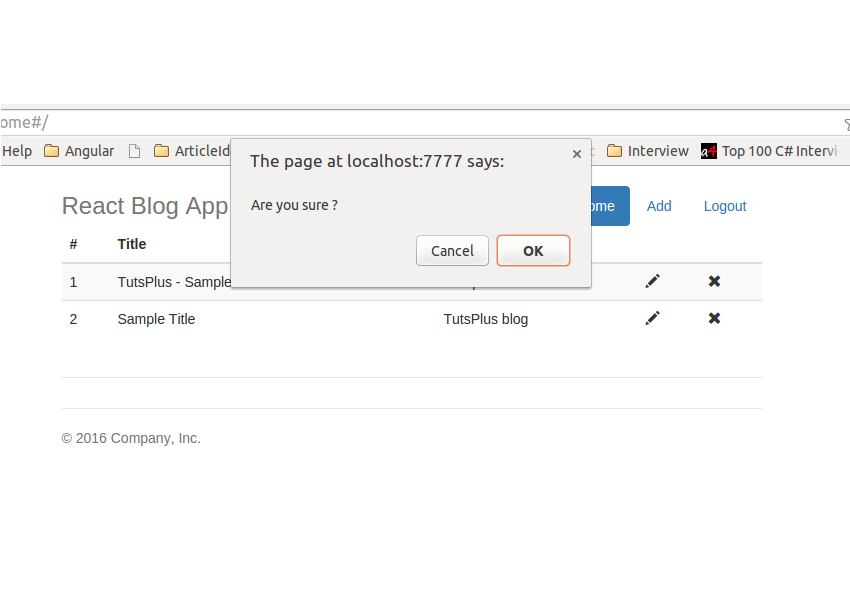The image size is (850, 600).
Task: Remove the Sample Title post via the X icon
Action: (714, 318)
